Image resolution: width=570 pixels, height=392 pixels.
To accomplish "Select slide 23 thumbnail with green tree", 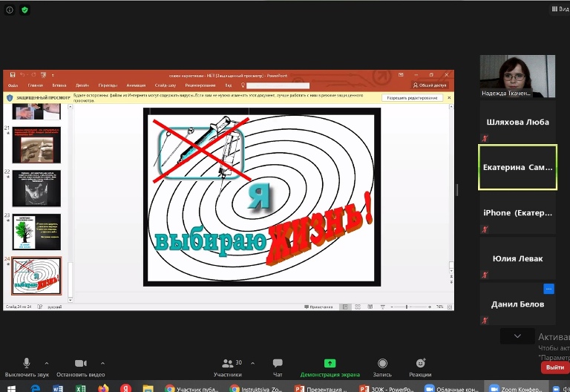I will [36, 232].
